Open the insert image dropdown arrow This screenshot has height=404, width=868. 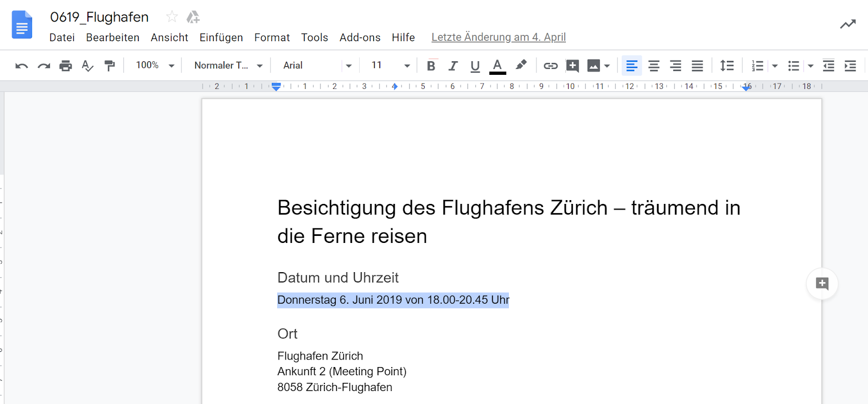(x=607, y=66)
